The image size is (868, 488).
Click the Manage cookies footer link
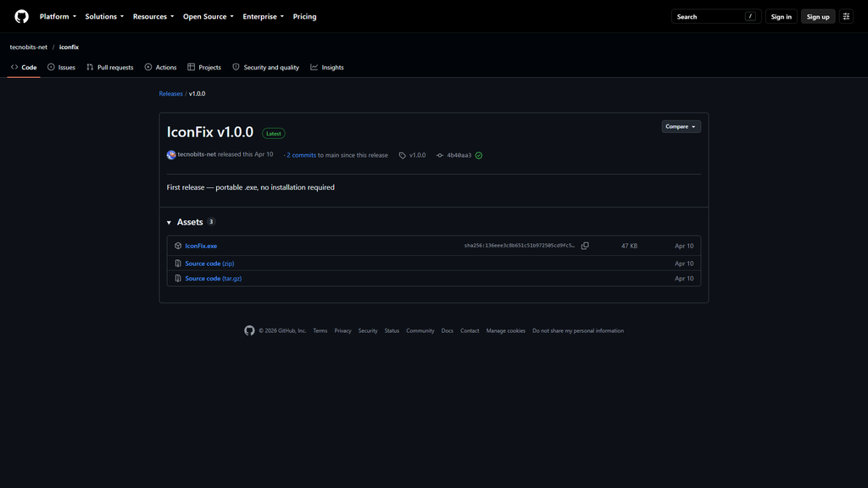(x=505, y=331)
